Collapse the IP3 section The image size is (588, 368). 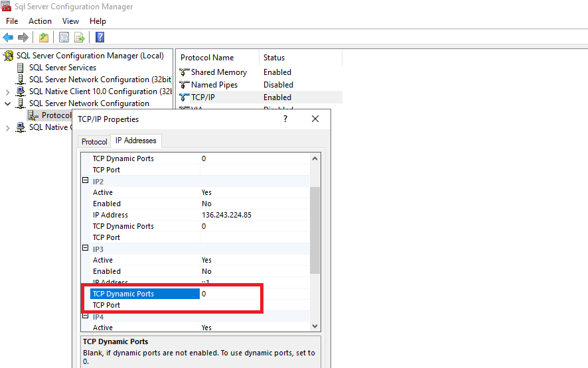pyautogui.click(x=85, y=249)
